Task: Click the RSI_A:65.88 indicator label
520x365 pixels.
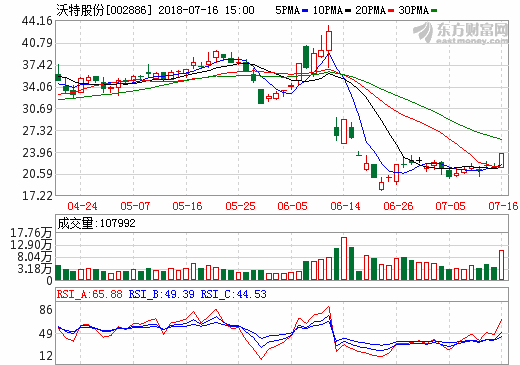Action: 90,294
